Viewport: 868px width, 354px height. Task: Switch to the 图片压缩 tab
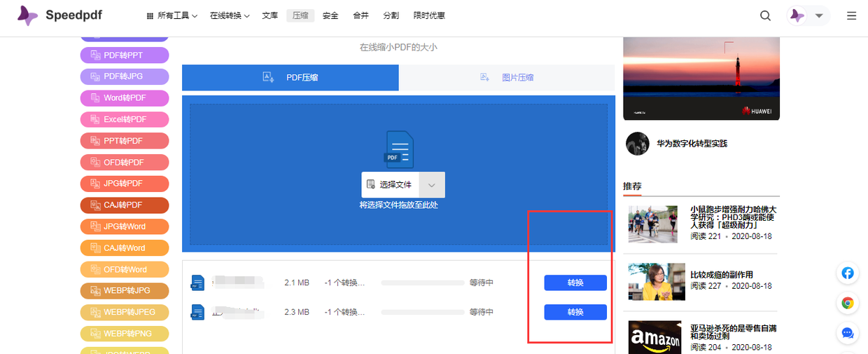(x=507, y=78)
